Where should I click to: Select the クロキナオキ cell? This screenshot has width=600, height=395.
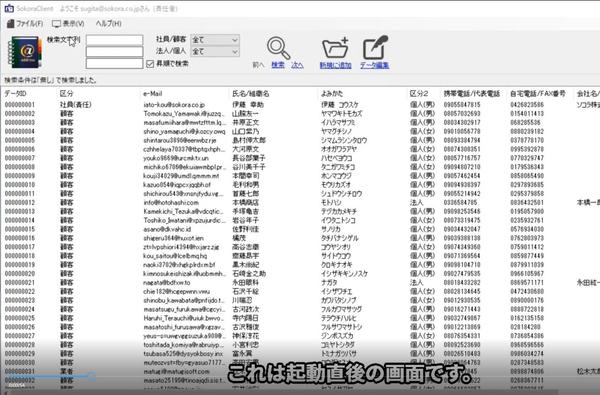point(336,264)
